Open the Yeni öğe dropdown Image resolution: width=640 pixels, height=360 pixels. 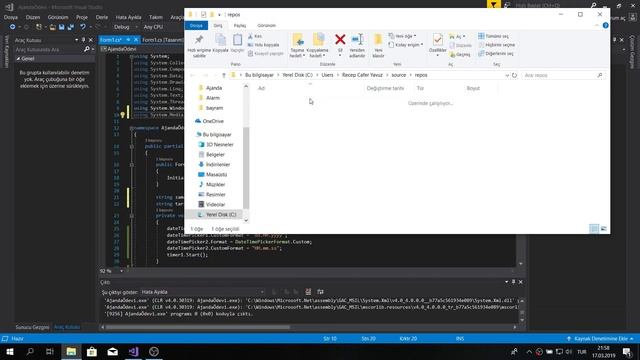pos(402,36)
